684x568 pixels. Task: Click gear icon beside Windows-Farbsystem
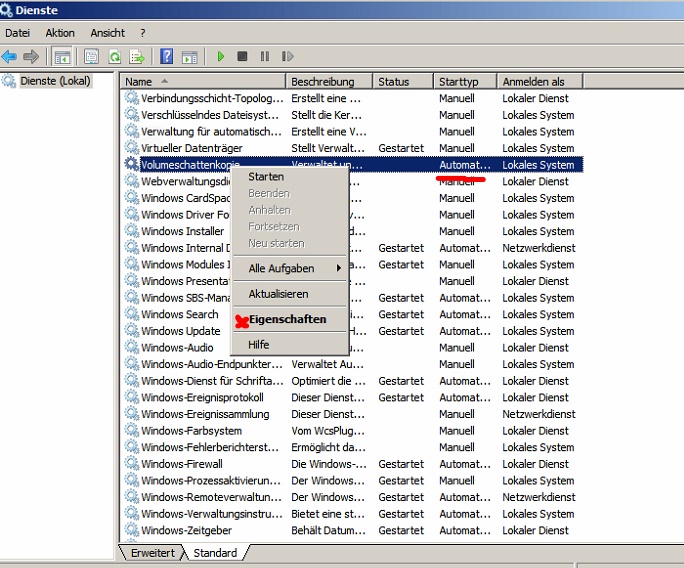click(x=131, y=430)
